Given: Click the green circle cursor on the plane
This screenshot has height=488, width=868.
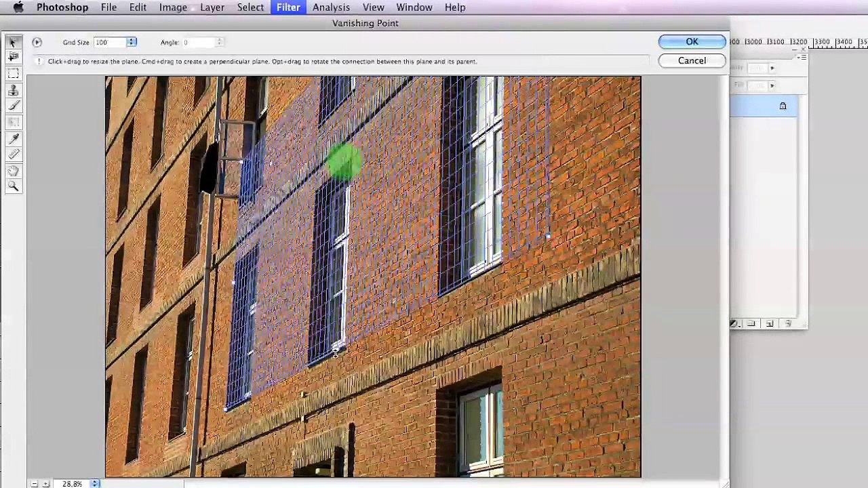Looking at the screenshot, I should point(344,163).
